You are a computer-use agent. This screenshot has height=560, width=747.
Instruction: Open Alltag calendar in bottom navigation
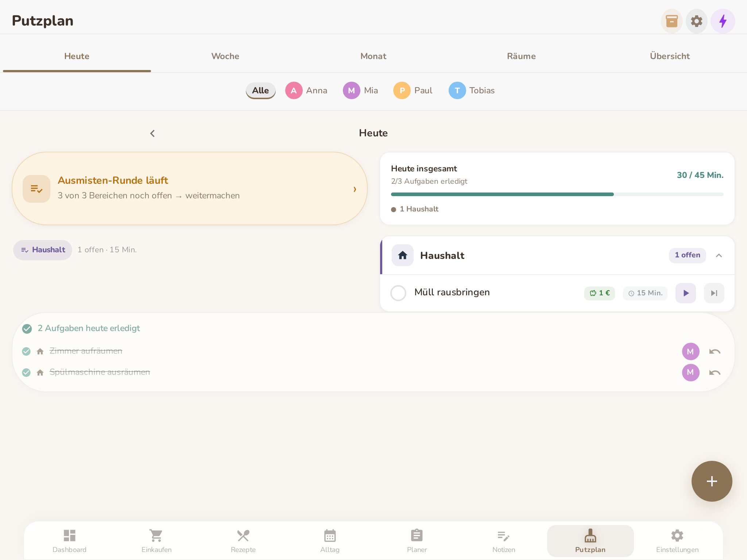coord(330,541)
